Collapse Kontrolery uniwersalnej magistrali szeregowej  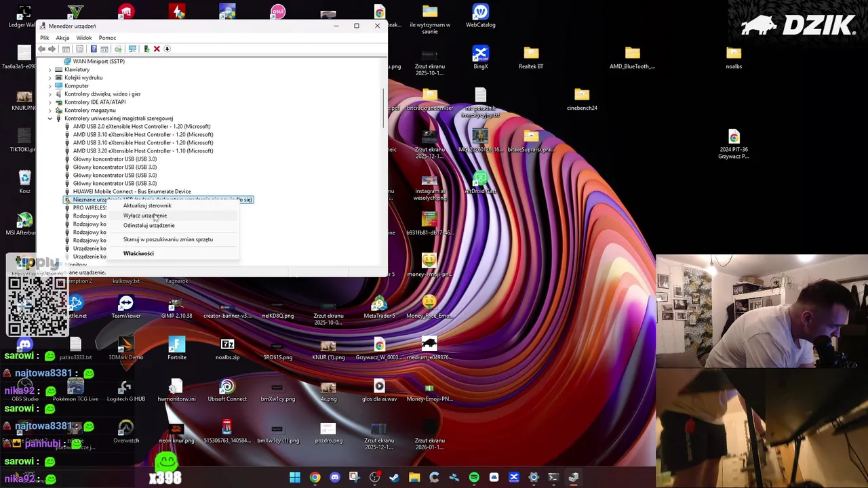pyautogui.click(x=50, y=119)
